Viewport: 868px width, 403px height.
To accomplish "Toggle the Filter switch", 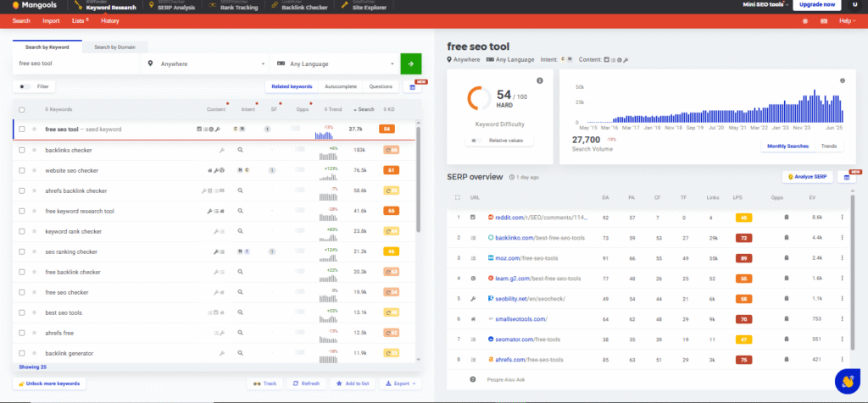I will pos(25,87).
